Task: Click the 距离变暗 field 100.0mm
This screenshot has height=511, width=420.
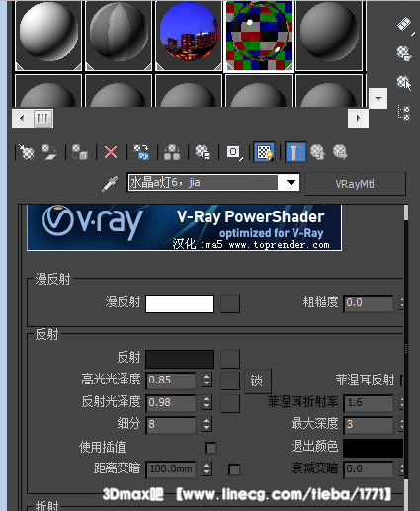Action: pyautogui.click(x=171, y=469)
